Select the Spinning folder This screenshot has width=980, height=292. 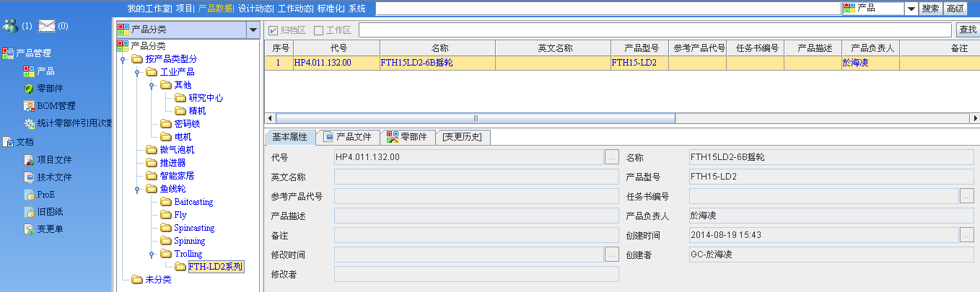189,241
